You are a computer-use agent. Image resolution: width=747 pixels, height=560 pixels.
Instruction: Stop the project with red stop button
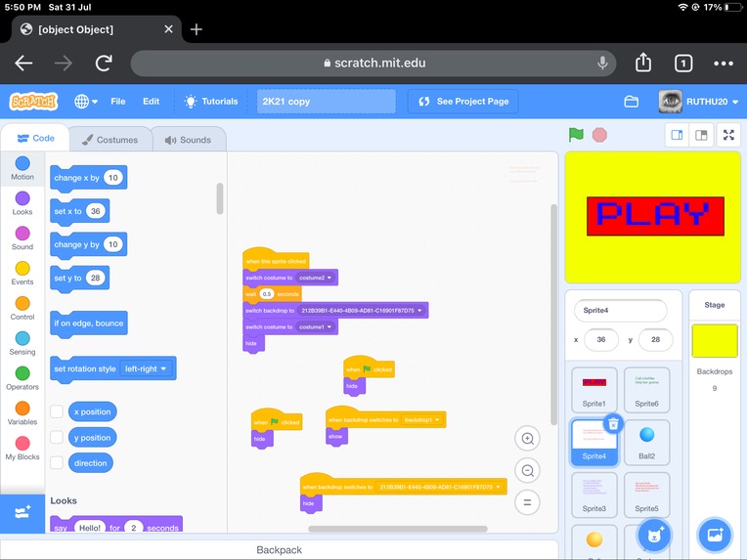[599, 135]
